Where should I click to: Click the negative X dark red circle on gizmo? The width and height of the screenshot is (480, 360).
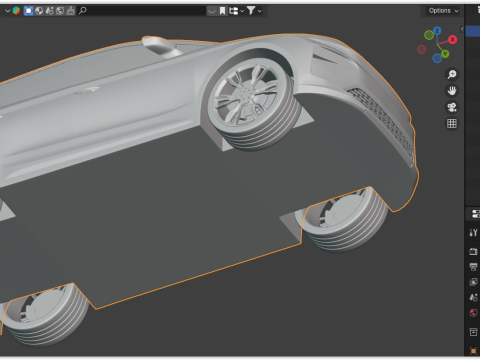421,50
